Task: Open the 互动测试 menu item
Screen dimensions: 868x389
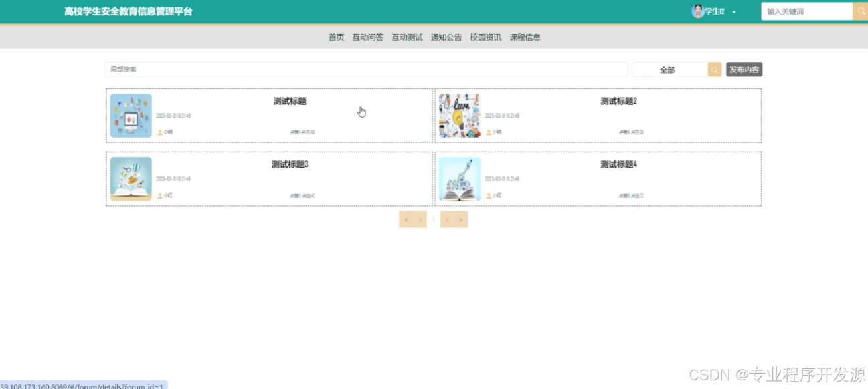Action: (407, 37)
